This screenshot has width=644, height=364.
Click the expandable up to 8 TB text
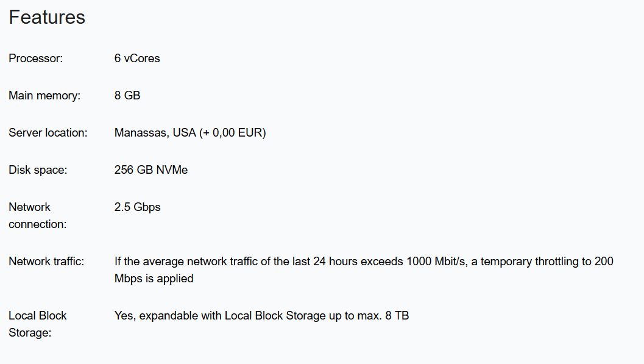click(261, 315)
